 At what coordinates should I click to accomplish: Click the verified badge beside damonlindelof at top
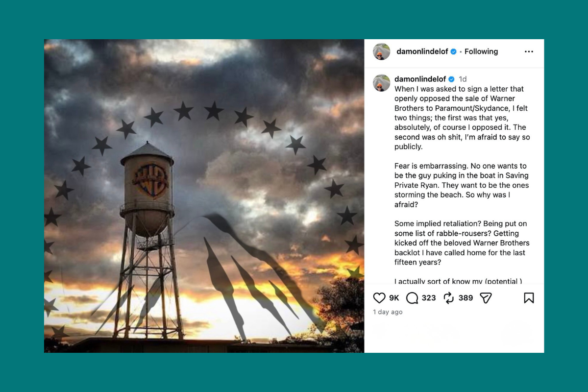click(x=454, y=51)
